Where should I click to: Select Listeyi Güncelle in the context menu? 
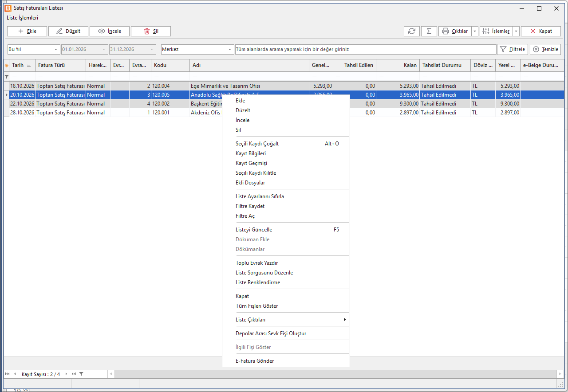point(286,230)
